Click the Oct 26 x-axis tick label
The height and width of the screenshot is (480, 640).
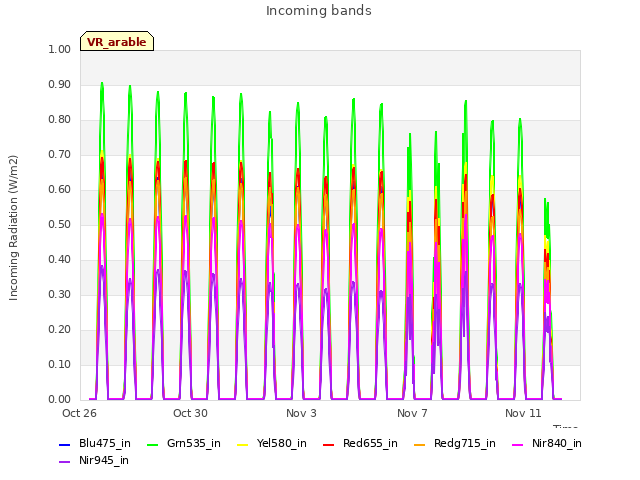click(x=79, y=413)
